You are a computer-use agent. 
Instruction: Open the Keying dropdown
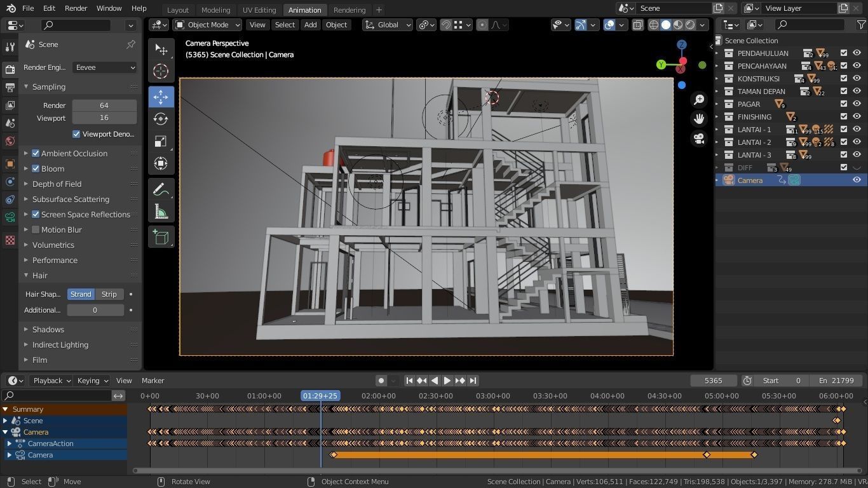[92, 381]
